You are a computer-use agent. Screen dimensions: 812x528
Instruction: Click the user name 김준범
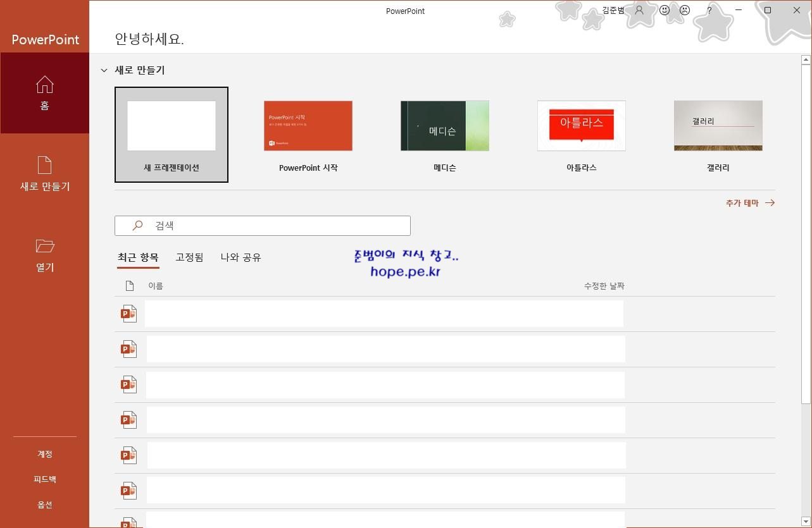click(x=613, y=10)
